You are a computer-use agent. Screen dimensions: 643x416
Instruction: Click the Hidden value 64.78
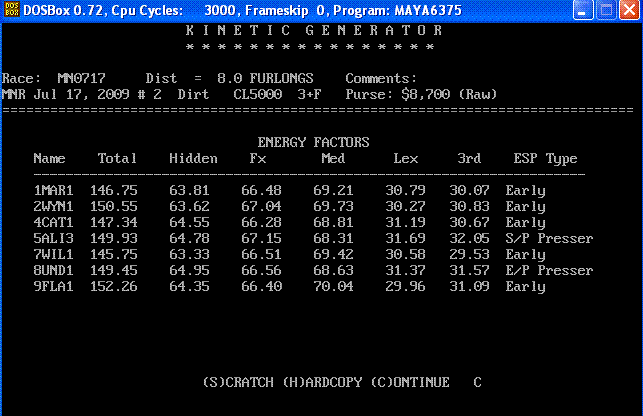[189, 238]
